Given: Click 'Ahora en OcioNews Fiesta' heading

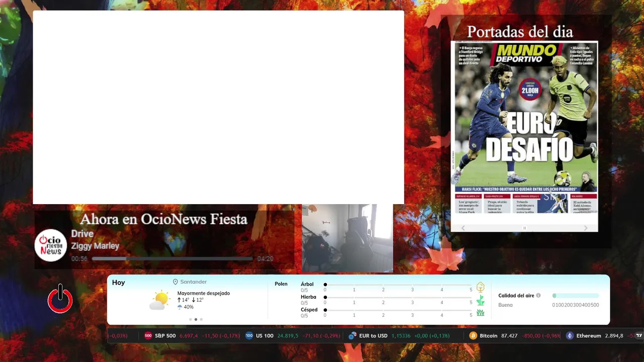Looking at the screenshot, I should [x=164, y=219].
